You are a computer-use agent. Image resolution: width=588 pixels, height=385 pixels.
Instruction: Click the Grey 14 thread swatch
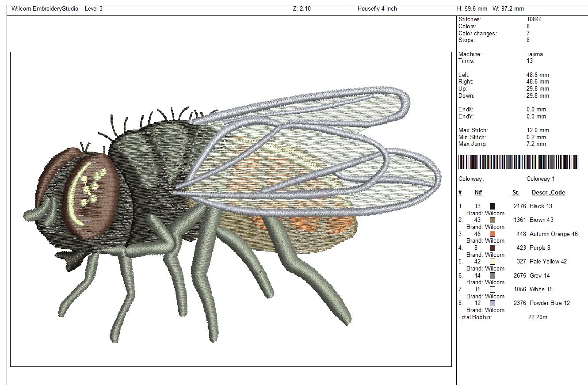pos(493,276)
